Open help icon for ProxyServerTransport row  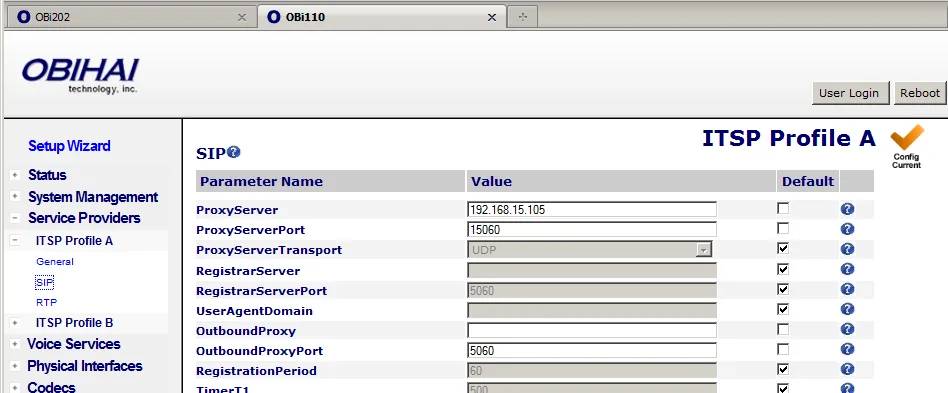pos(847,249)
